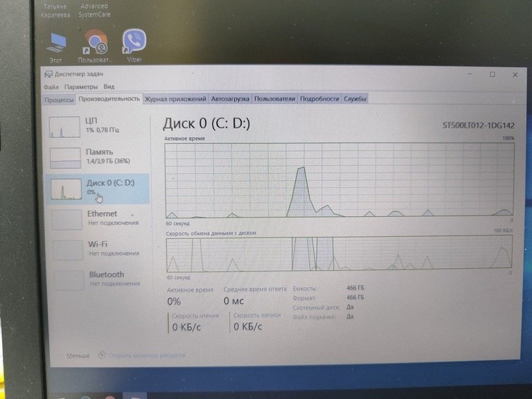Switch to the Пользователи tab
The image size is (532, 399).
(274, 99)
